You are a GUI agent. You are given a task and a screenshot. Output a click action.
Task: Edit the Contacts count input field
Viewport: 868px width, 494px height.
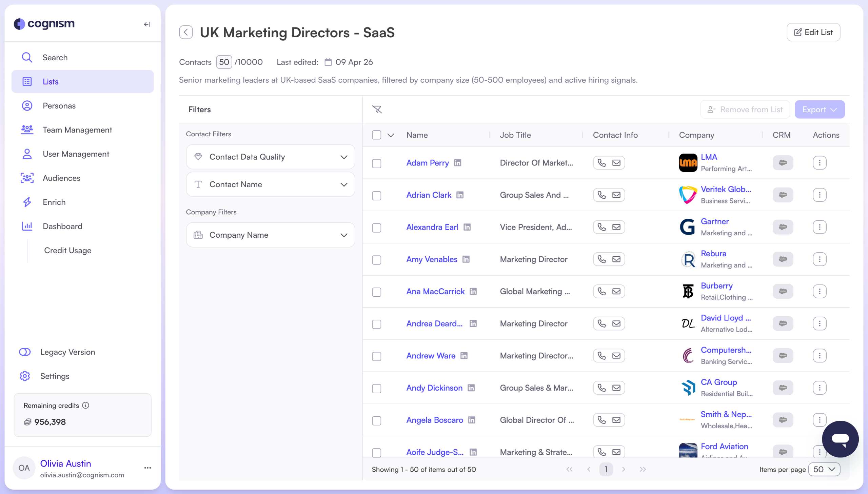click(224, 62)
